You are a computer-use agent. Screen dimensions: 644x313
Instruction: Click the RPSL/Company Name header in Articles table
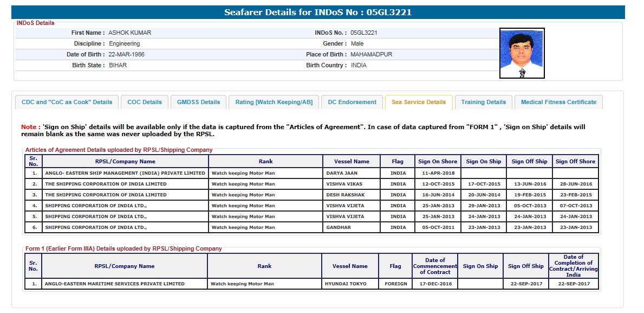pos(125,161)
